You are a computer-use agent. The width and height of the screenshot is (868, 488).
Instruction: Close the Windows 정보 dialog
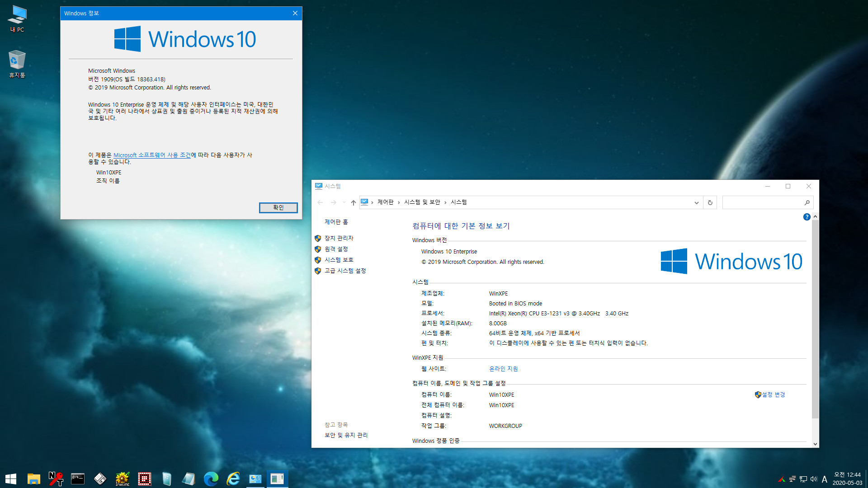[x=295, y=13]
